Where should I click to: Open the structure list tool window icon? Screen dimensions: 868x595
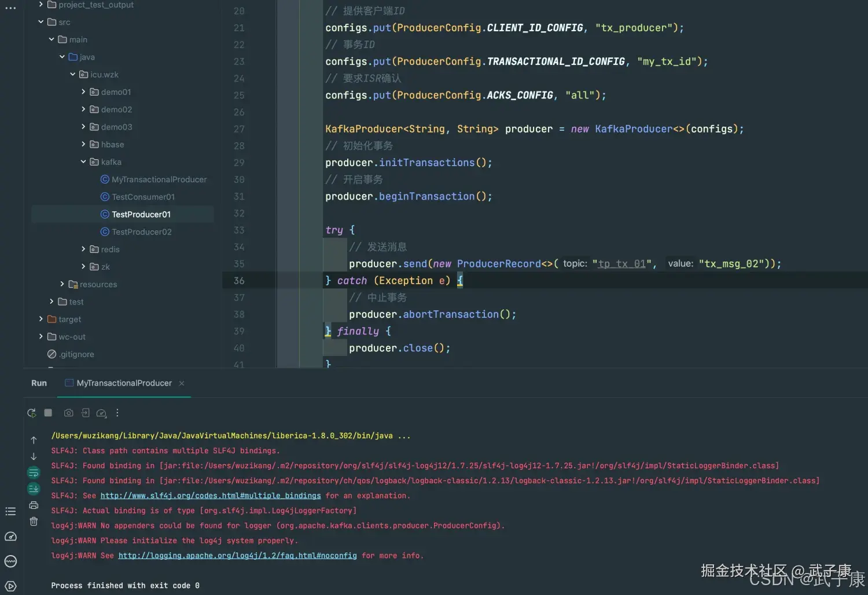coord(10,511)
